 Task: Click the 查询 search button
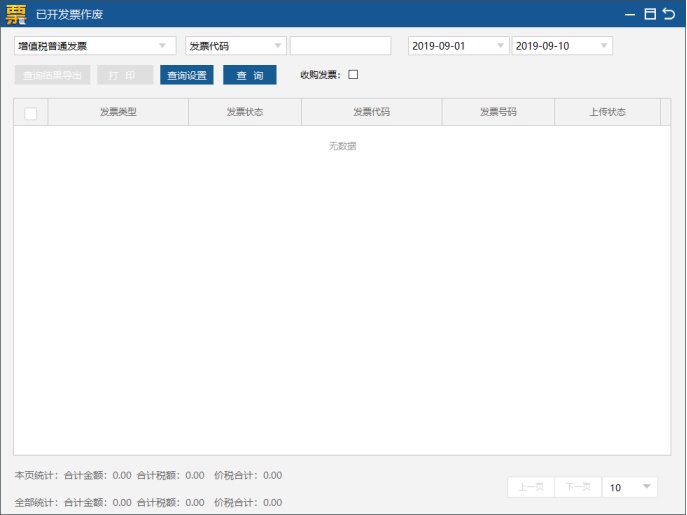tap(250, 75)
